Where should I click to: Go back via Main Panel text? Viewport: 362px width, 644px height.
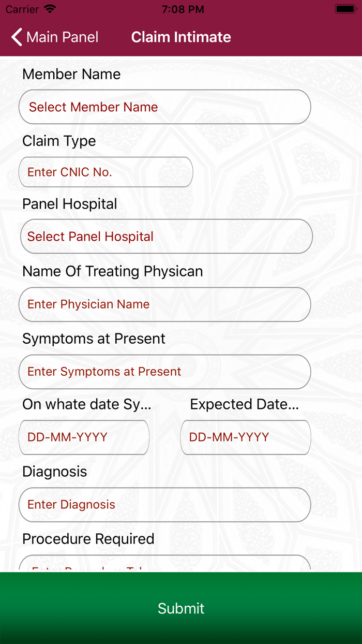click(x=62, y=37)
